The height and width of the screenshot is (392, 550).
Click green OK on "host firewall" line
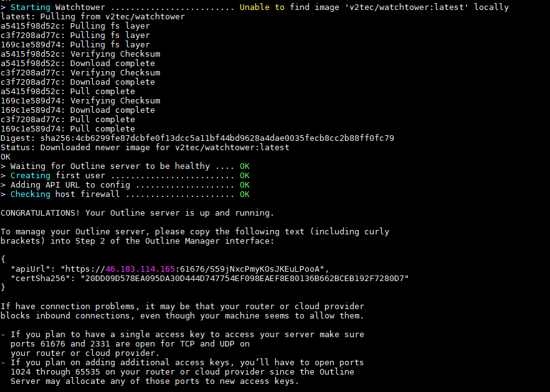[x=245, y=194]
